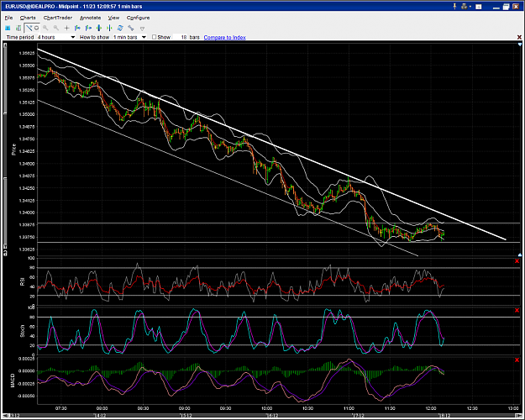The image size is (525, 420).
Task: Click the Compare to Index link
Action: tap(224, 37)
